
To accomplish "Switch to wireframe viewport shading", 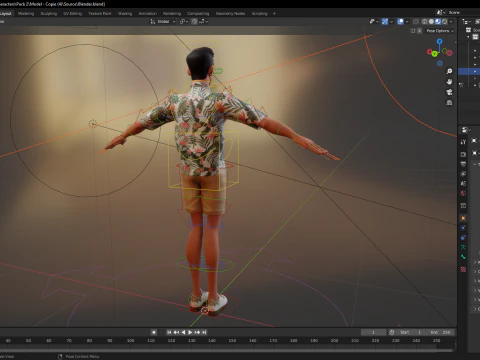I will 425,22.
